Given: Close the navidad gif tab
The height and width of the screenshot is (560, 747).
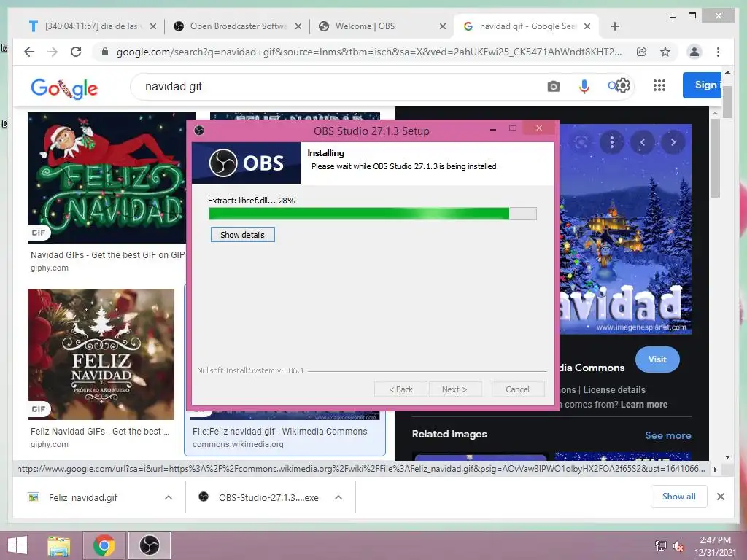Looking at the screenshot, I should [x=587, y=26].
